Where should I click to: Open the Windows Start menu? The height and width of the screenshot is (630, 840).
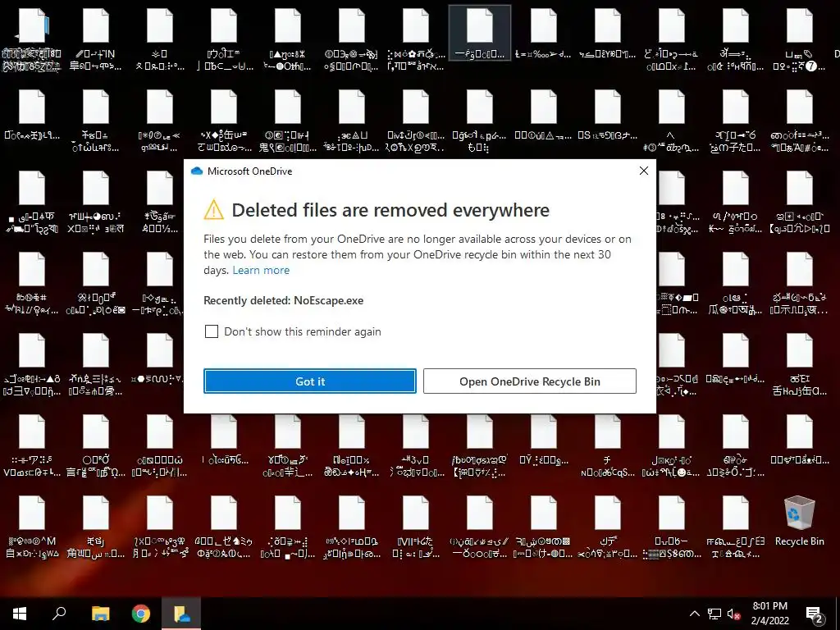[x=20, y=614]
